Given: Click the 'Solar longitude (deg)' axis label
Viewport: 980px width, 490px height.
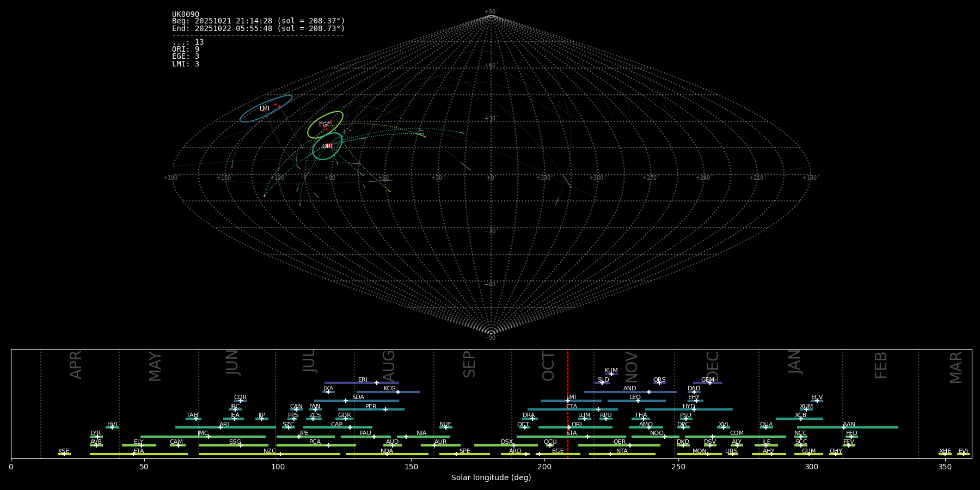Looking at the screenshot, I should (491, 478).
